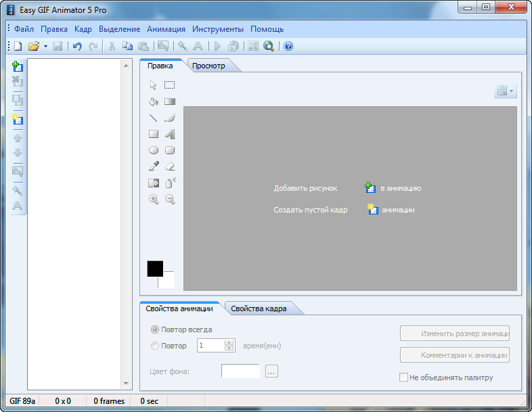Open background color picker ellipsis button
The image size is (532, 412).
(x=271, y=371)
